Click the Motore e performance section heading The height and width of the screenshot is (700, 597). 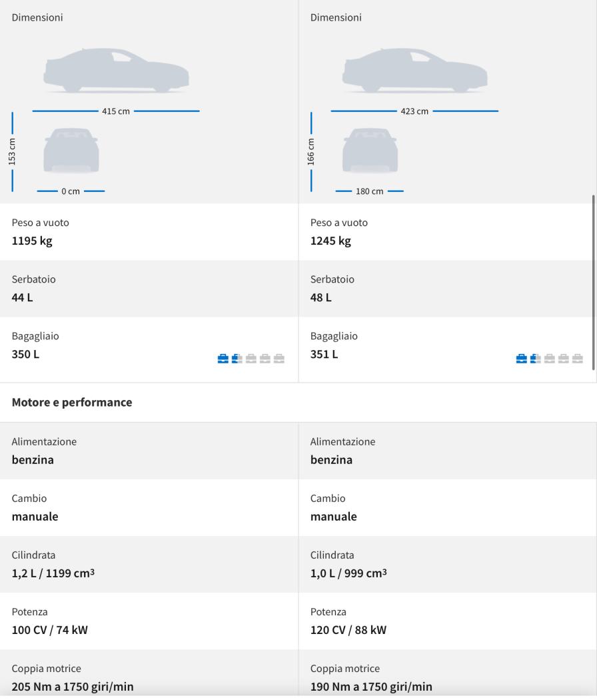click(72, 403)
